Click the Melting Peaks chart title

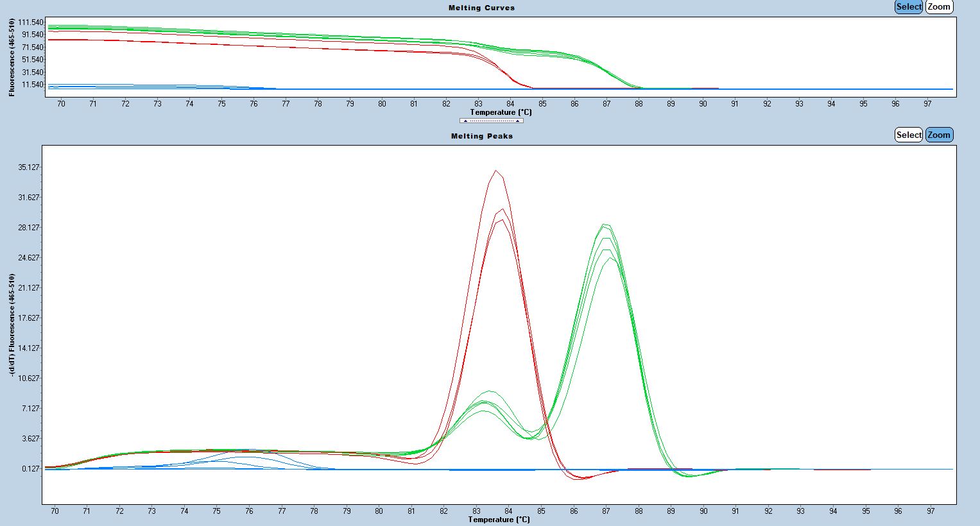481,136
